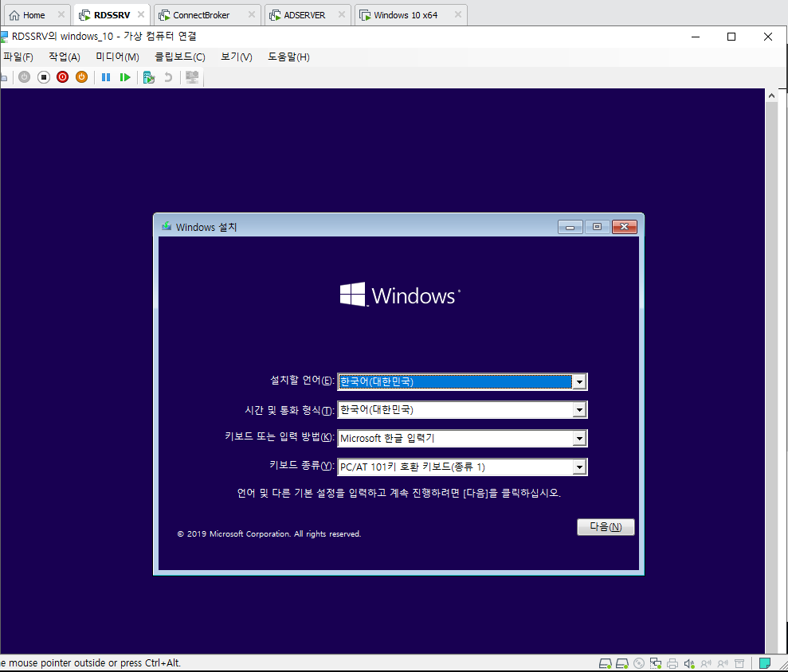Click the Enhanced Session monitor icon
This screenshot has height=672, width=788.
click(192, 77)
